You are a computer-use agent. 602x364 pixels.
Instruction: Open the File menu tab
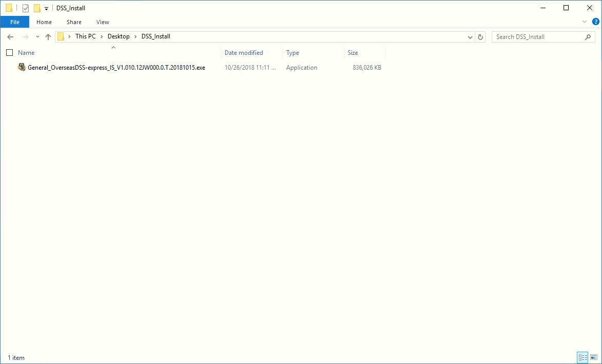tap(14, 22)
